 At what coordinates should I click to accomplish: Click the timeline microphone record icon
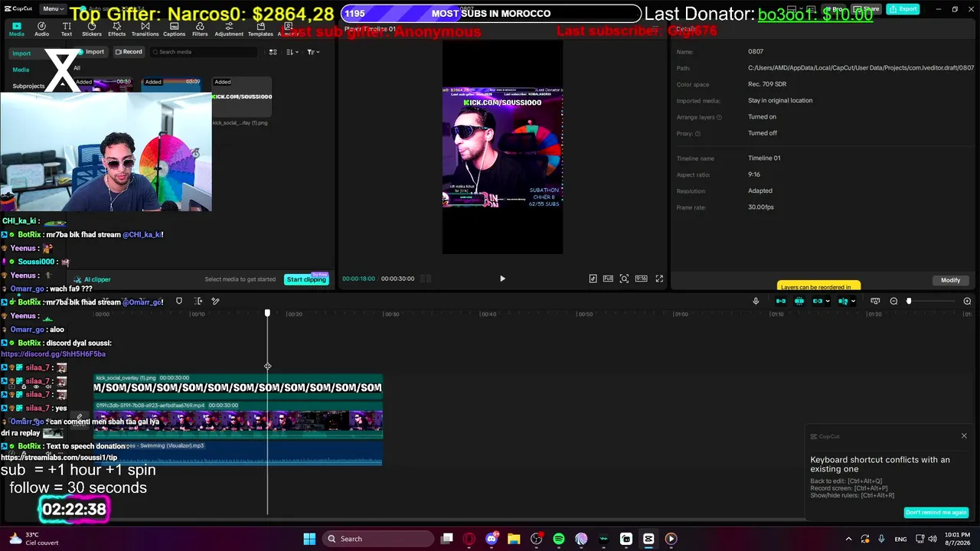tap(756, 302)
